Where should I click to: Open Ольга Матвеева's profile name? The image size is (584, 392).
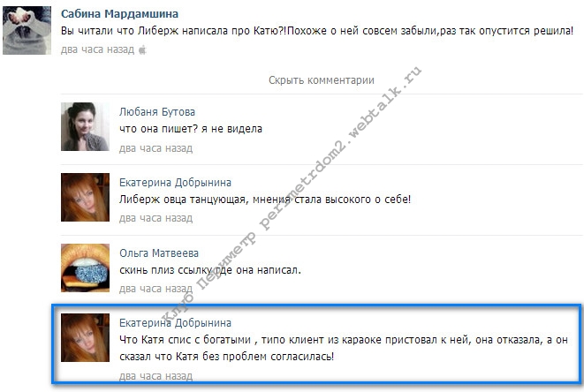[159, 253]
